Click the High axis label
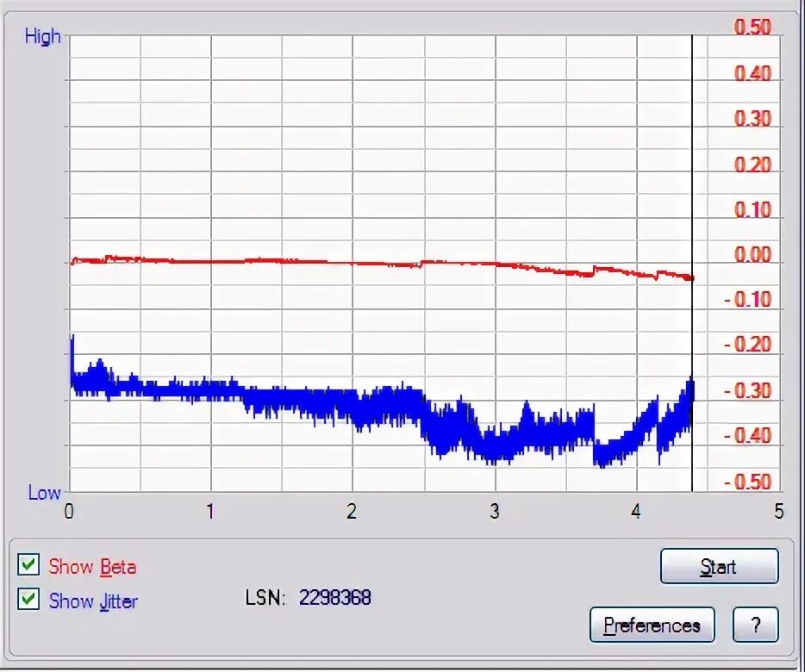The height and width of the screenshot is (672, 805). [42, 37]
